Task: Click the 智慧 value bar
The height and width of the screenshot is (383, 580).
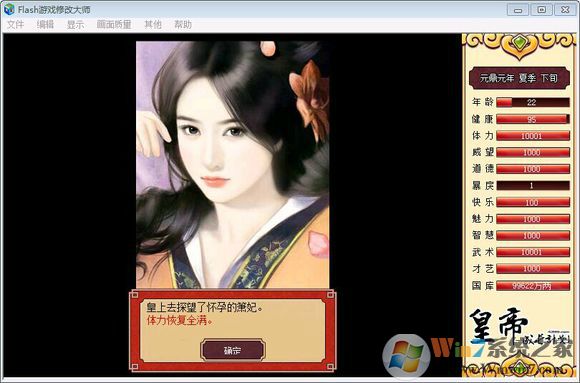Action: pyautogui.click(x=533, y=235)
